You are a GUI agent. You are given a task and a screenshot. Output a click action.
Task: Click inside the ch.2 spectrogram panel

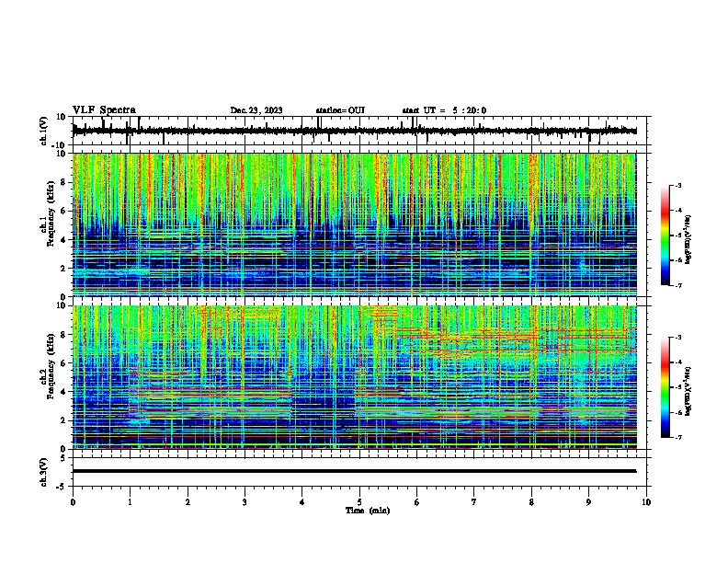pyautogui.click(x=355, y=377)
